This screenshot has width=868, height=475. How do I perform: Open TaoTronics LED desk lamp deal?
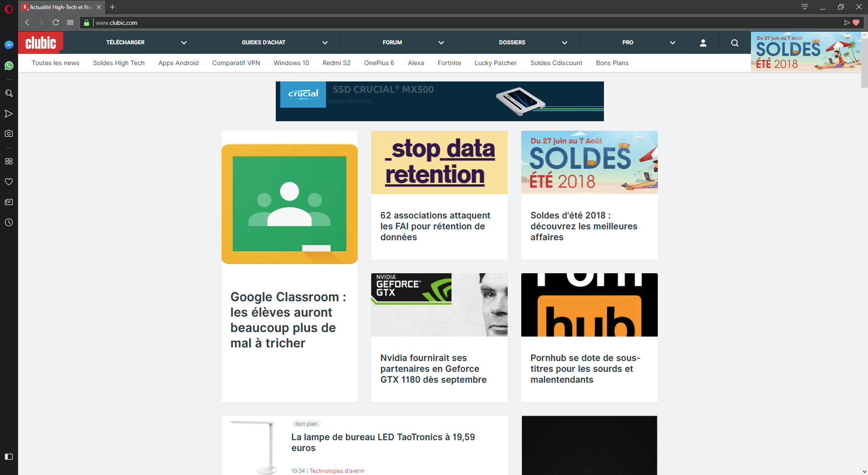383,442
